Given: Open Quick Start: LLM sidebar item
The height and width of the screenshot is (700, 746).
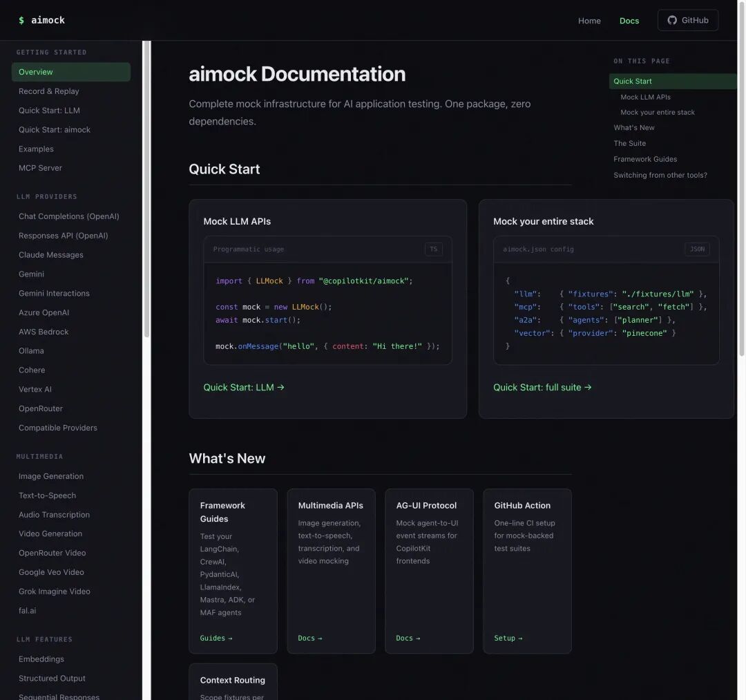Looking at the screenshot, I should pos(71,111).
